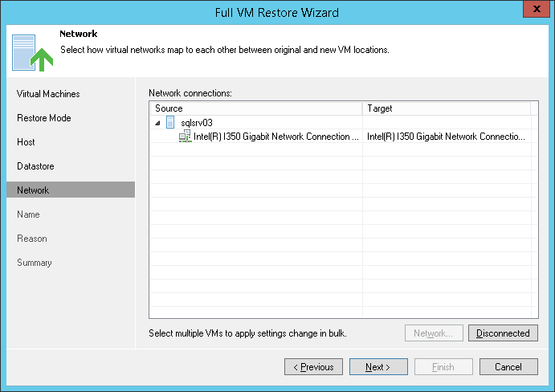Click the network adapter icon in source row
This screenshot has height=392, width=555.
click(x=185, y=137)
